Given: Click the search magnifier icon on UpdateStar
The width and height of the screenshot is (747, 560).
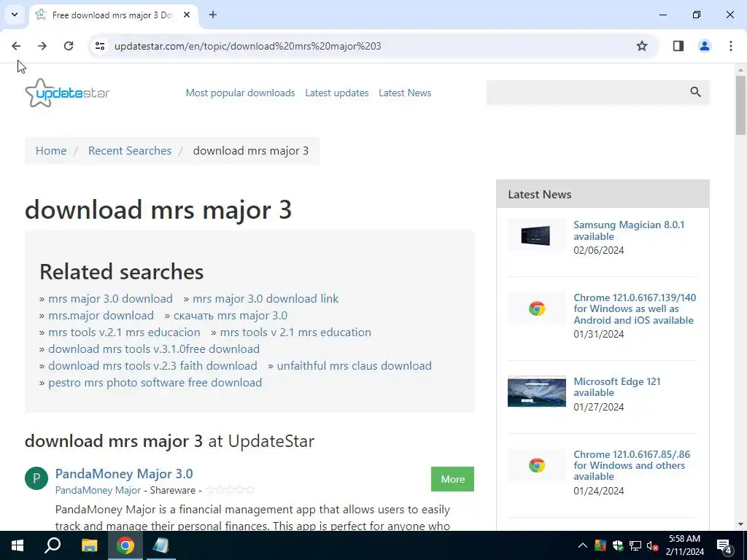Looking at the screenshot, I should (695, 92).
